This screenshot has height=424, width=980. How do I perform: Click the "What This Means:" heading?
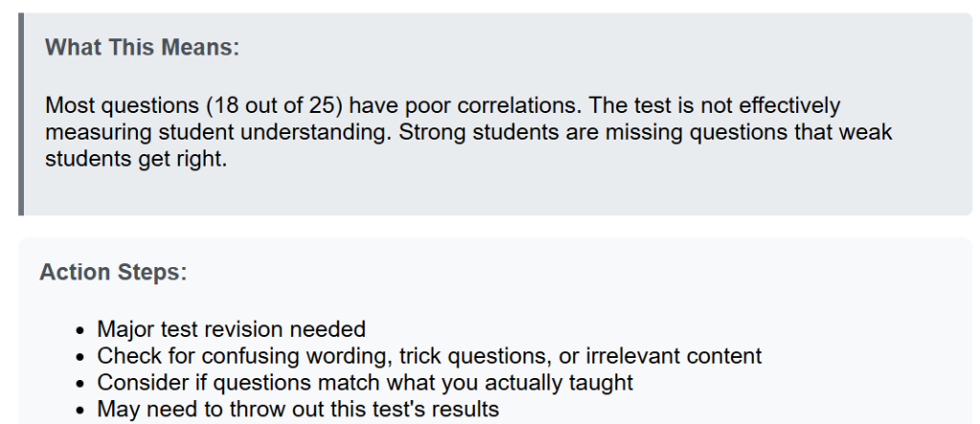[143, 47]
